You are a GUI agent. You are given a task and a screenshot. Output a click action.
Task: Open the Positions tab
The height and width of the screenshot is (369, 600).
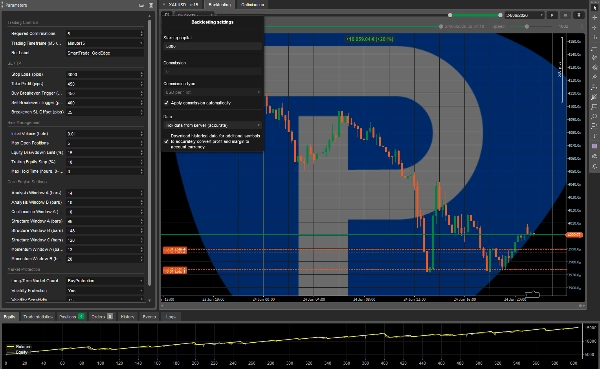point(71,317)
